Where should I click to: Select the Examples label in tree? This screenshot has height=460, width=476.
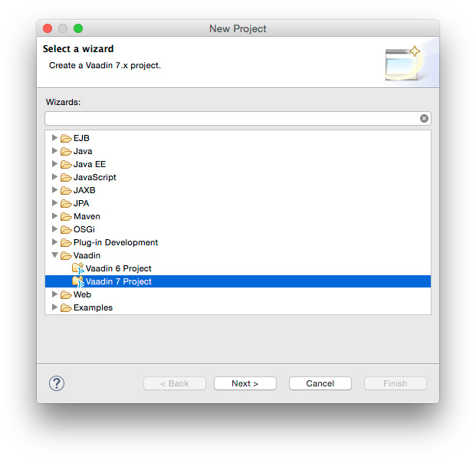point(93,308)
